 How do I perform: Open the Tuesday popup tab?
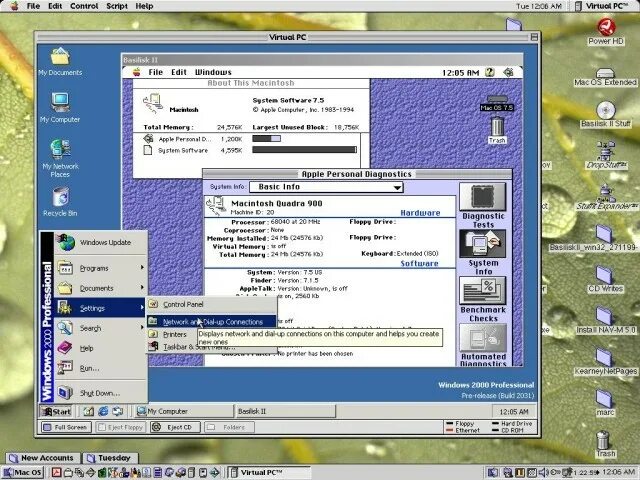pyautogui.click(x=109, y=458)
